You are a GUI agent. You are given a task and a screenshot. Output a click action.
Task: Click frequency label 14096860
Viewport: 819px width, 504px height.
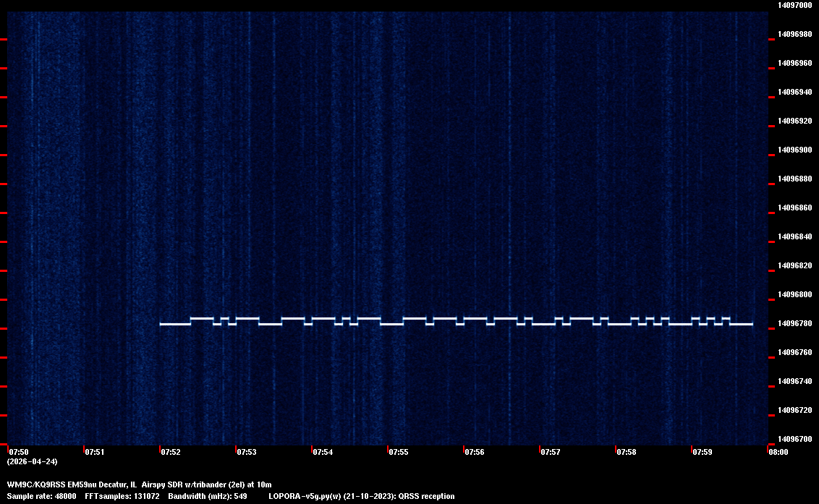tap(795, 208)
